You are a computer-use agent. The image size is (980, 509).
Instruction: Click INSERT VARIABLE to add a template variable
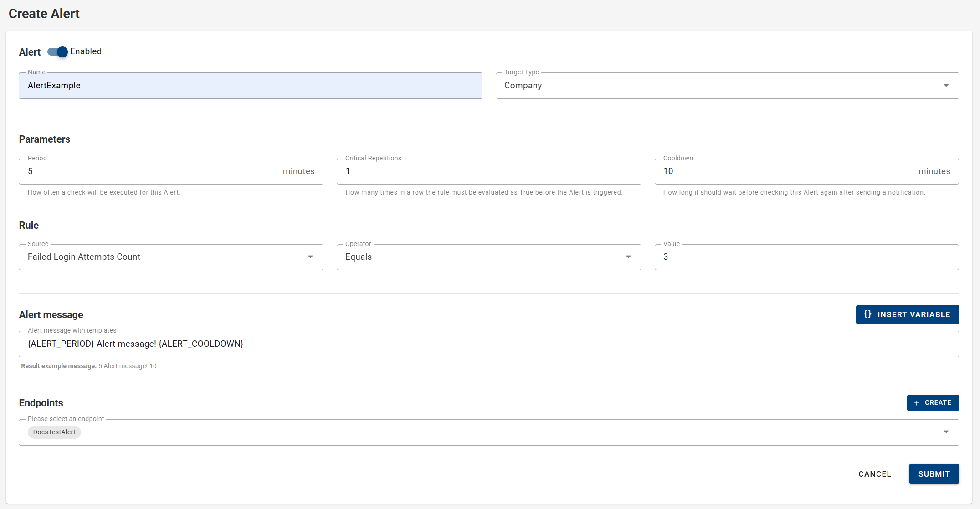point(907,314)
